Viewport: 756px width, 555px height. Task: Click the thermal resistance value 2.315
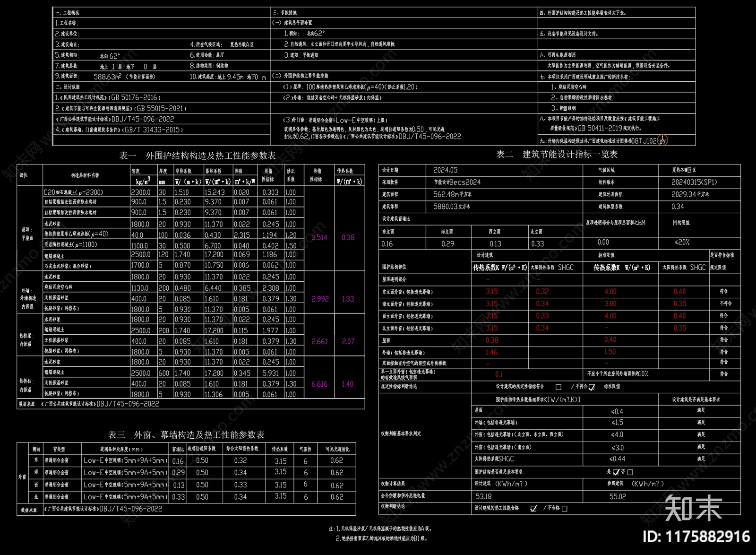[242, 235]
